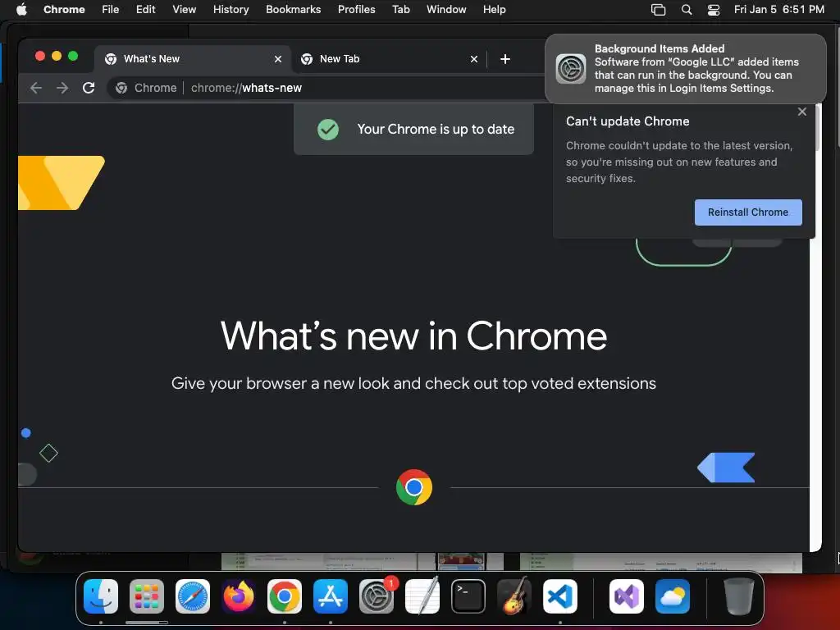Open the View menu
840x630 pixels.
point(185,10)
